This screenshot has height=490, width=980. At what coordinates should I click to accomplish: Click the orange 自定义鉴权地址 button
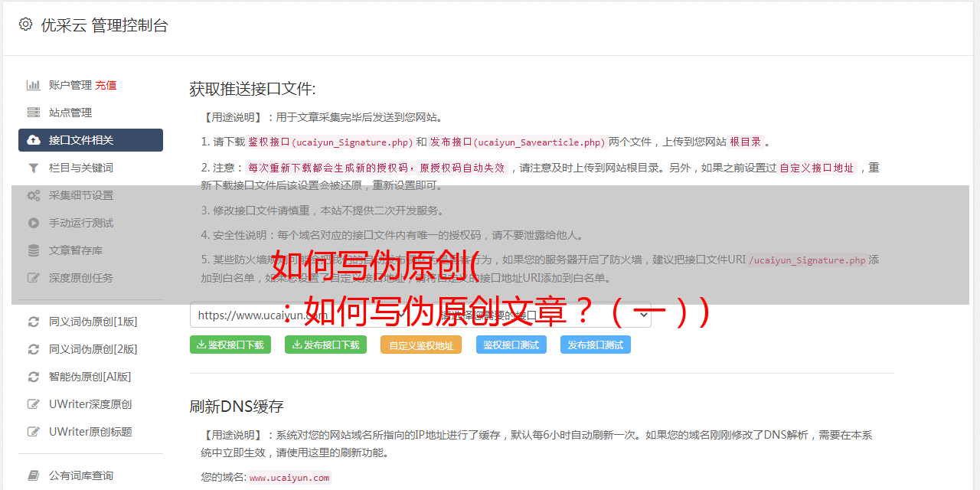421,345
